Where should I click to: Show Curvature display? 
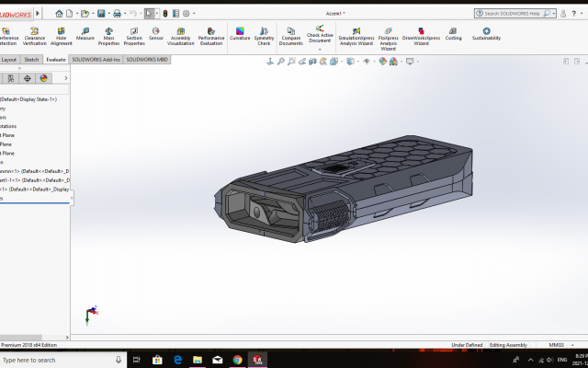(240, 34)
